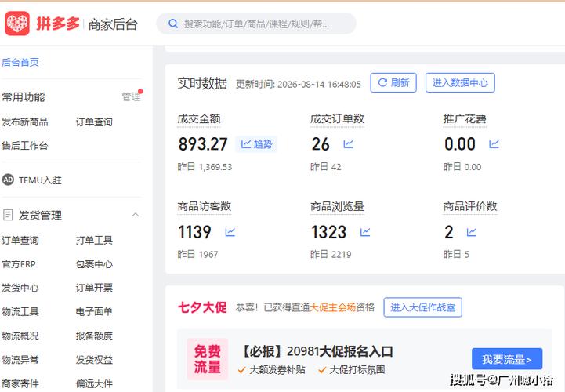This screenshot has width=565, height=392.
Task: Click the AD badge icon beside TEMU入驻
Action: click(8, 180)
